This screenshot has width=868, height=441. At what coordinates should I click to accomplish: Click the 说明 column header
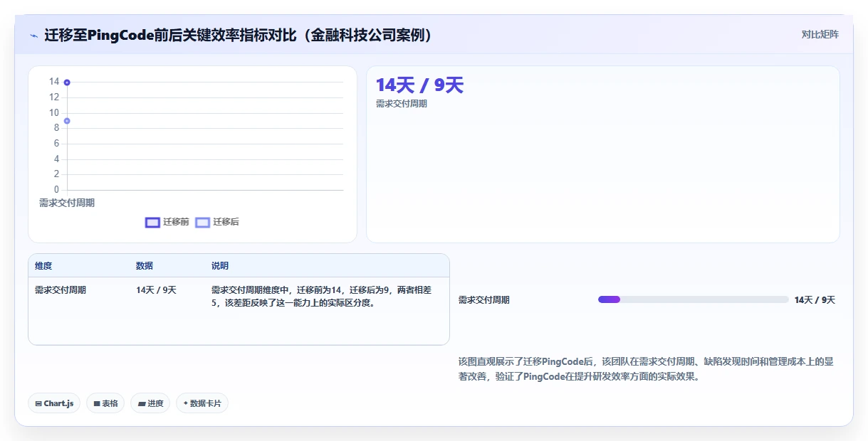(x=220, y=266)
